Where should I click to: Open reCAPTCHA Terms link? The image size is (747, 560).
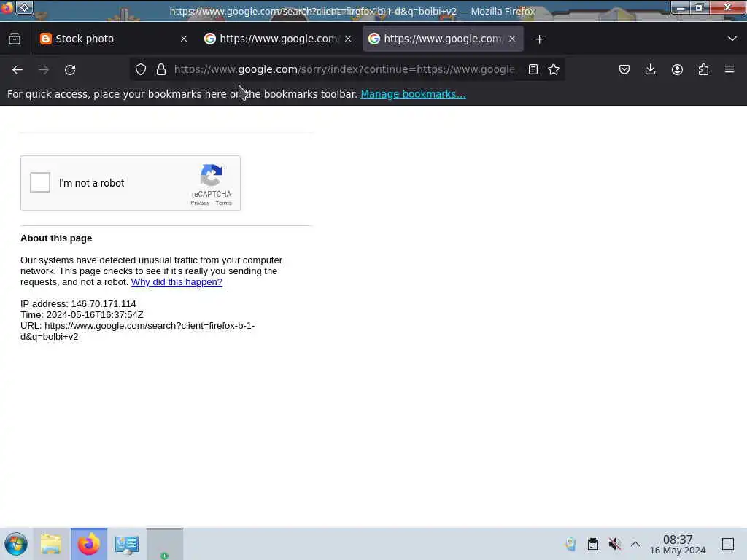(223, 203)
